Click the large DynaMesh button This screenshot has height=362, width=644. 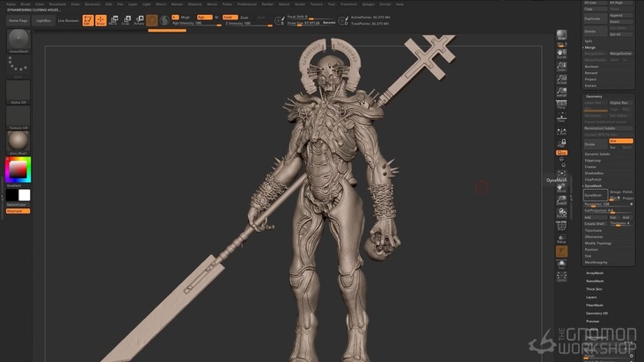pos(596,195)
